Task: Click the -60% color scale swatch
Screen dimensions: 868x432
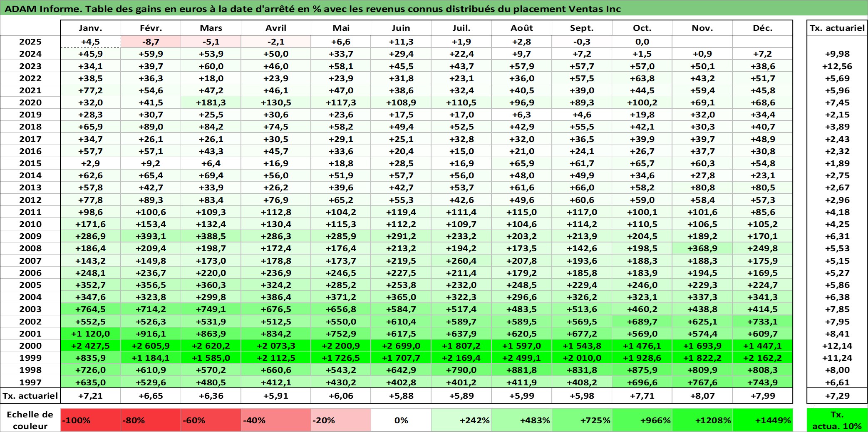Action: pos(211,420)
